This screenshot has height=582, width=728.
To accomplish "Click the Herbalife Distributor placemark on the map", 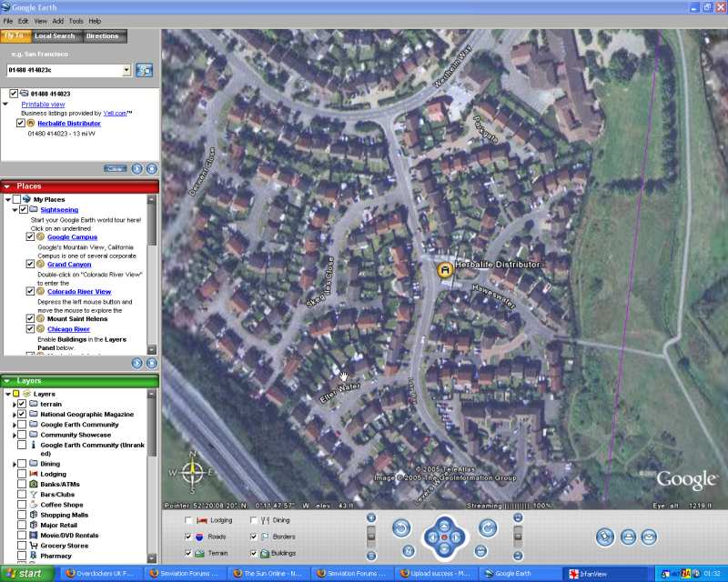I will (445, 270).
